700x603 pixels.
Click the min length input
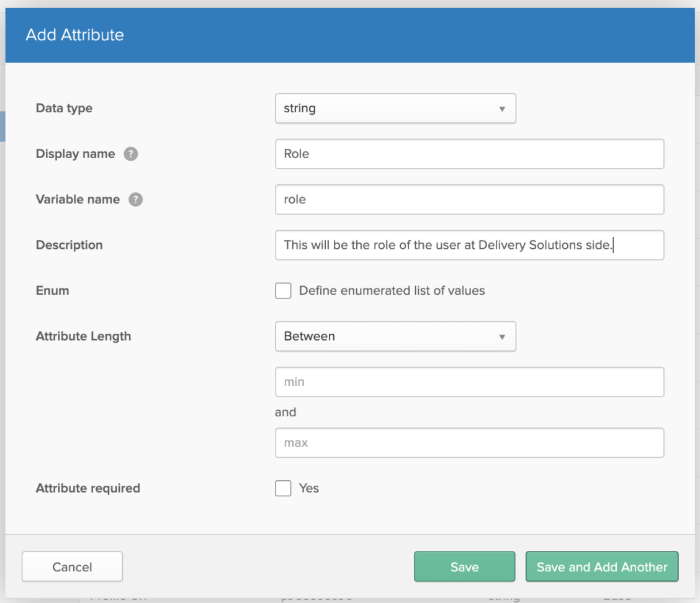(x=470, y=382)
